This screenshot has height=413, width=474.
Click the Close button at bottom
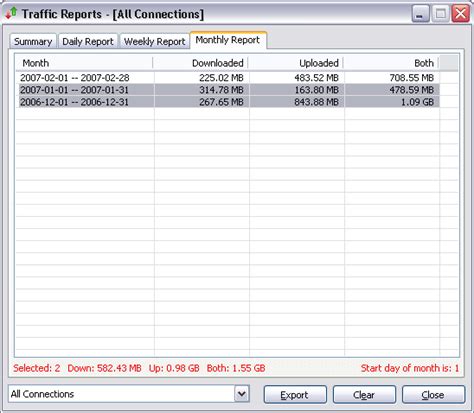point(433,395)
